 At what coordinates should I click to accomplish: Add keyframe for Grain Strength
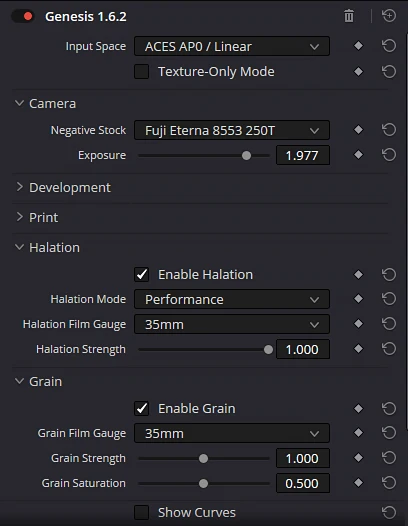358,458
